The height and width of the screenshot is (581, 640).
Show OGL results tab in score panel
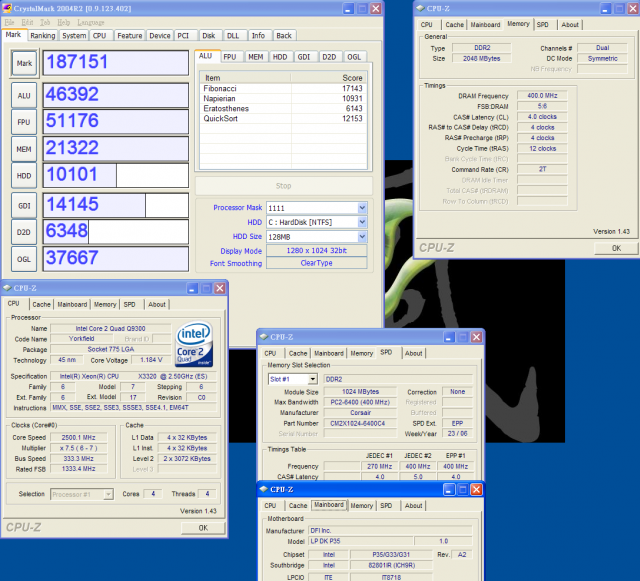pos(354,57)
